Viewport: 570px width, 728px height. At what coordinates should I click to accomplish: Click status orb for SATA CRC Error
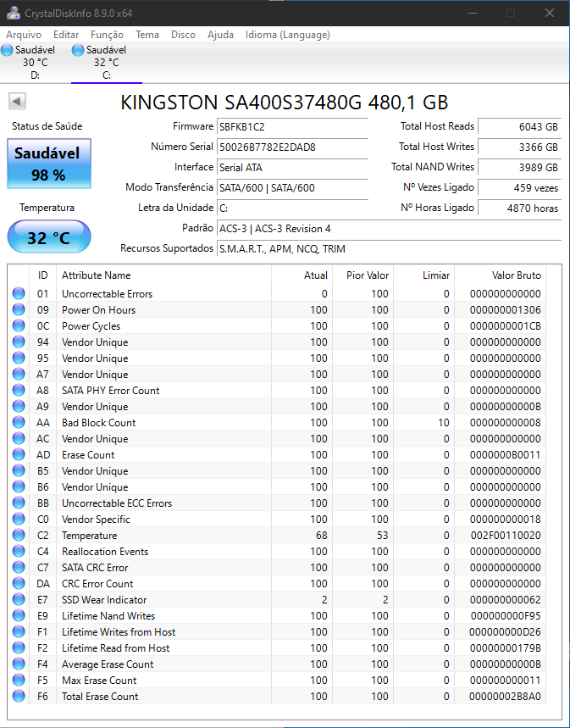point(19,567)
